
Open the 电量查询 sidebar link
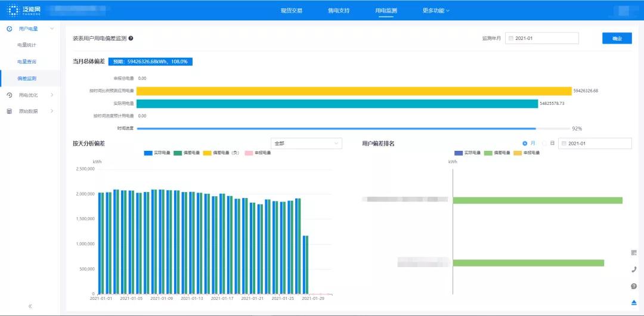27,61
